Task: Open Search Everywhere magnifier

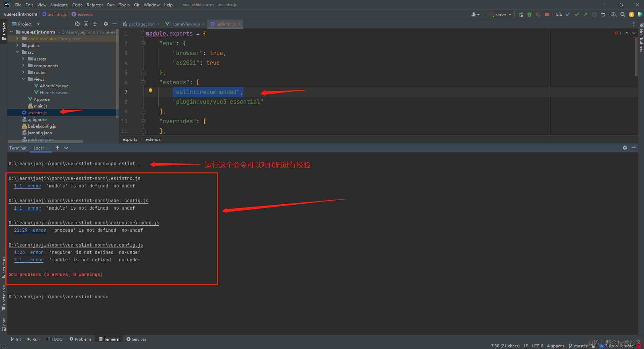Action: 623,14
